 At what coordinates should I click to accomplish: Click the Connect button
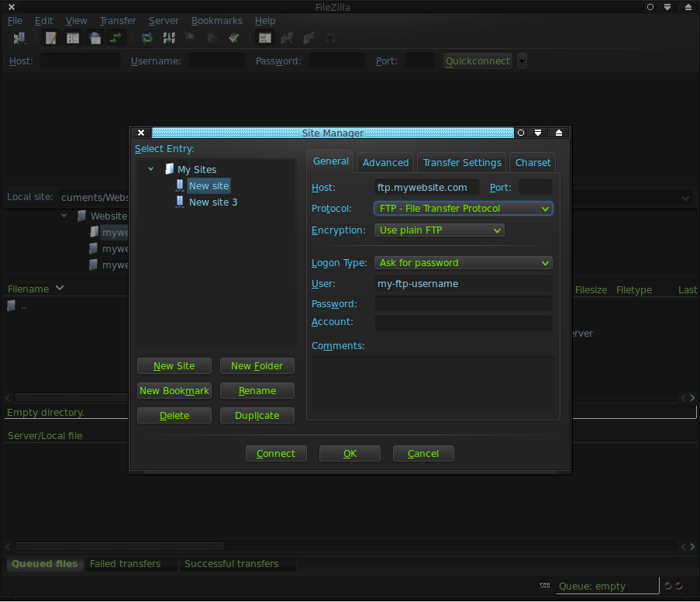pos(276,453)
